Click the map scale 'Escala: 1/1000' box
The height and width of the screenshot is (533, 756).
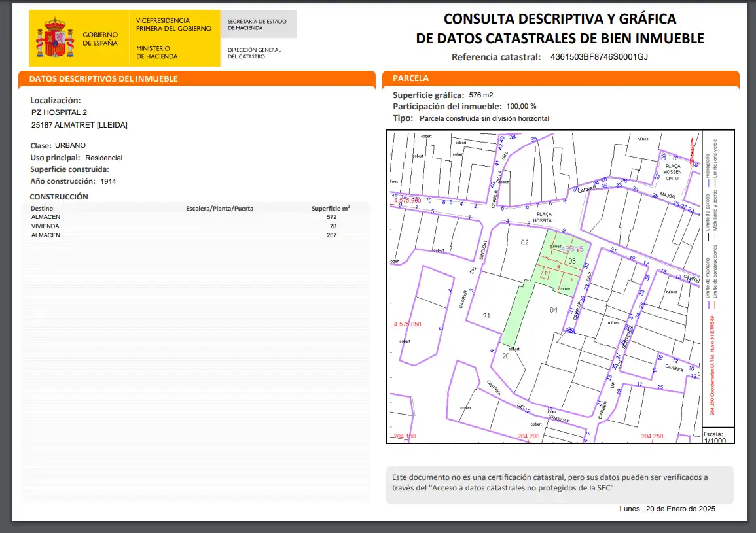pyautogui.click(x=717, y=436)
